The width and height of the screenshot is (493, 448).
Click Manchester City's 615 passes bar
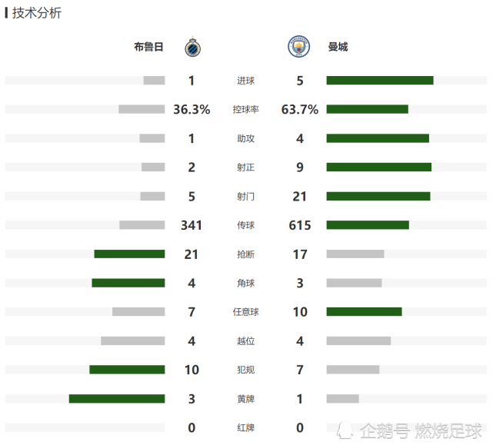pyautogui.click(x=368, y=225)
